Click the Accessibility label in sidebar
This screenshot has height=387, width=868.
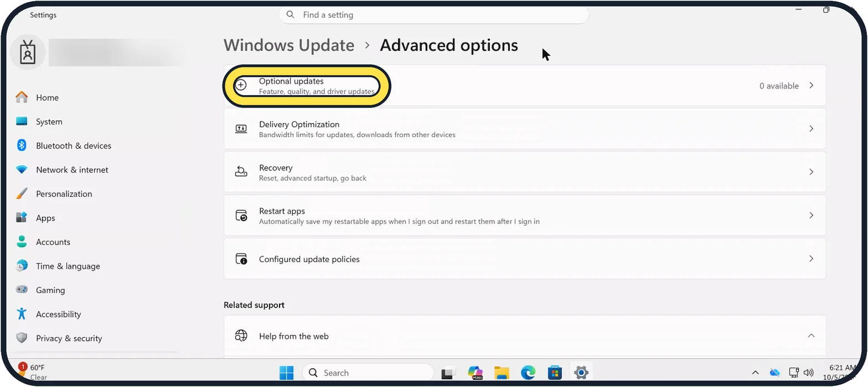coord(59,314)
